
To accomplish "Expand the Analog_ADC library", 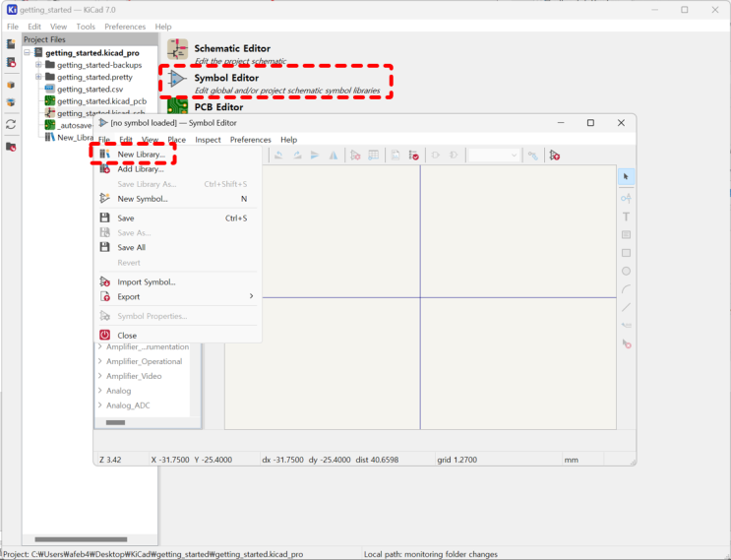I will tap(99, 405).
